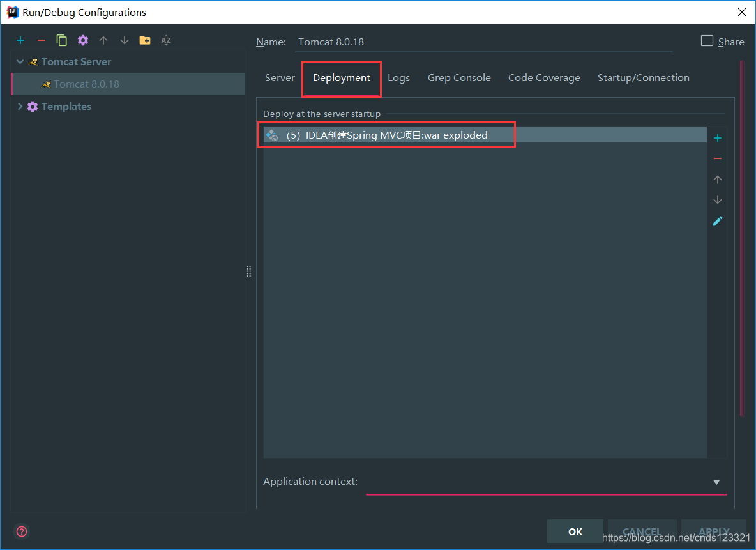Move configuration up in left toolbar
Screen dimensions: 756x550
[103, 40]
